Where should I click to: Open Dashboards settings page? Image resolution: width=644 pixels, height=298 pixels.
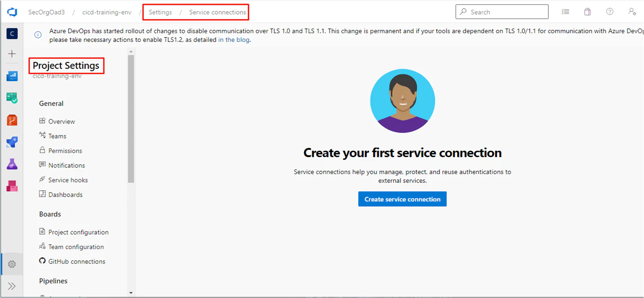click(x=65, y=195)
